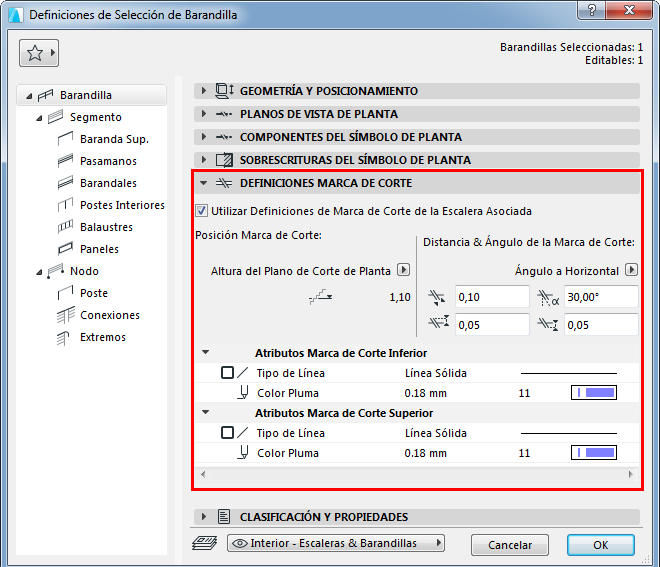The image size is (660, 567).
Task: Open Inferior pen color swatch
Action: click(593, 393)
